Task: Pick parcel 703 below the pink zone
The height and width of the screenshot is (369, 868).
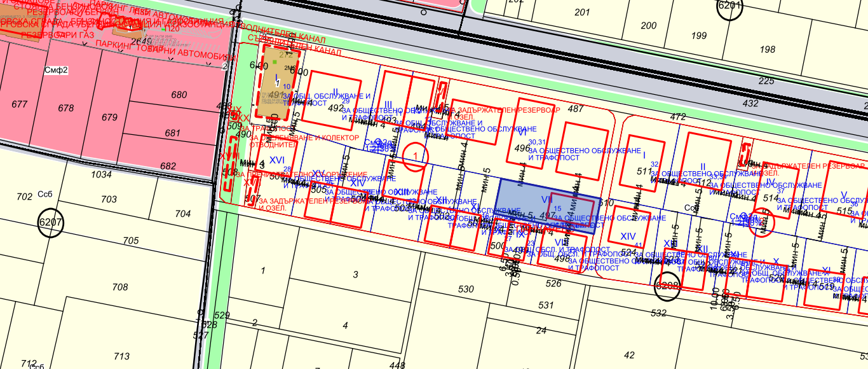Action: [x=109, y=199]
